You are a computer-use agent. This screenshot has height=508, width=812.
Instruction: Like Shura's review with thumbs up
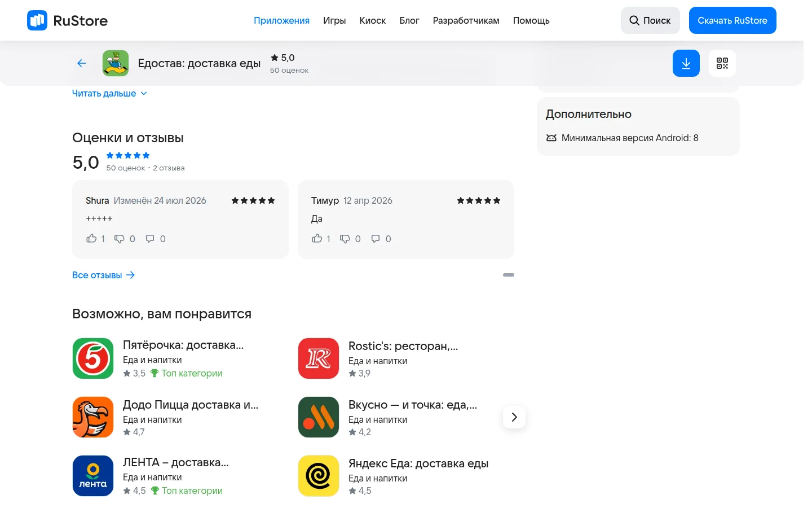(91, 239)
